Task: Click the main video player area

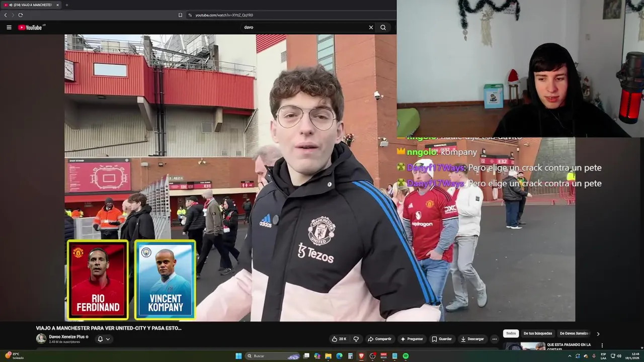Action: (319, 177)
